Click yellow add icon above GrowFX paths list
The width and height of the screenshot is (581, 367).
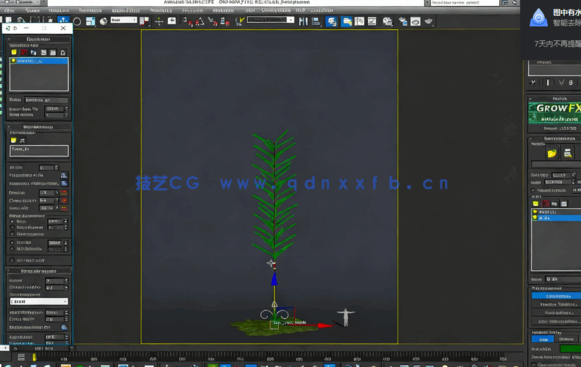click(535, 204)
